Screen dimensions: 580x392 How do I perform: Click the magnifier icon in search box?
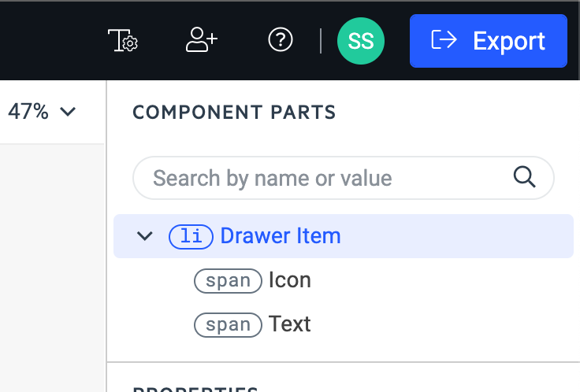click(525, 177)
